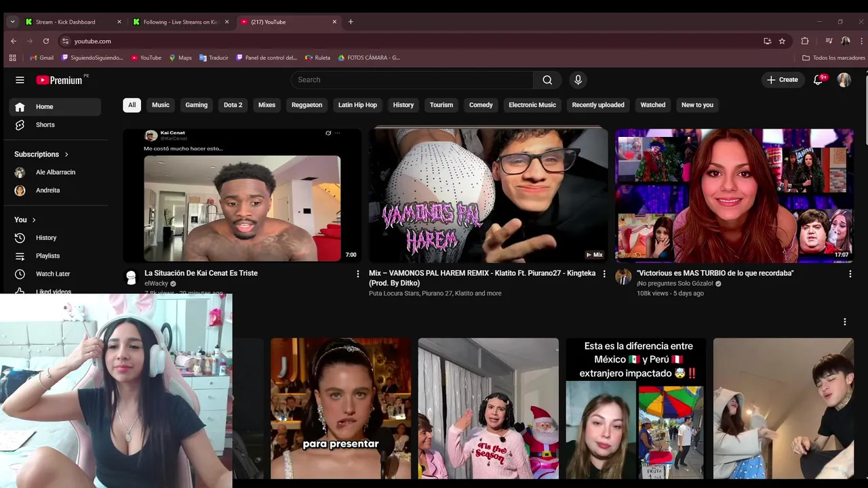Select the Home sidebar item
Viewport: 868px width, 488px height.
point(55,106)
